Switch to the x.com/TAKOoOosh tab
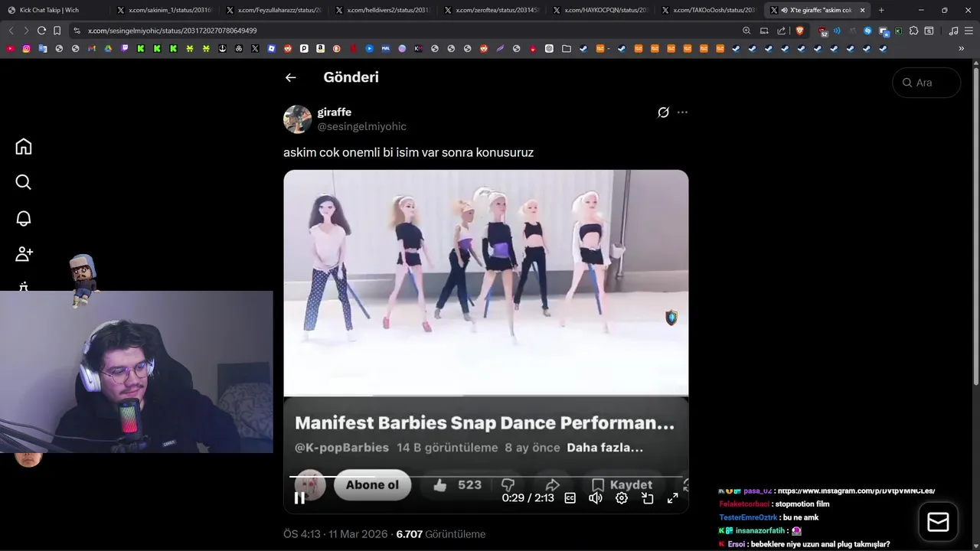980x551 pixels. point(708,10)
